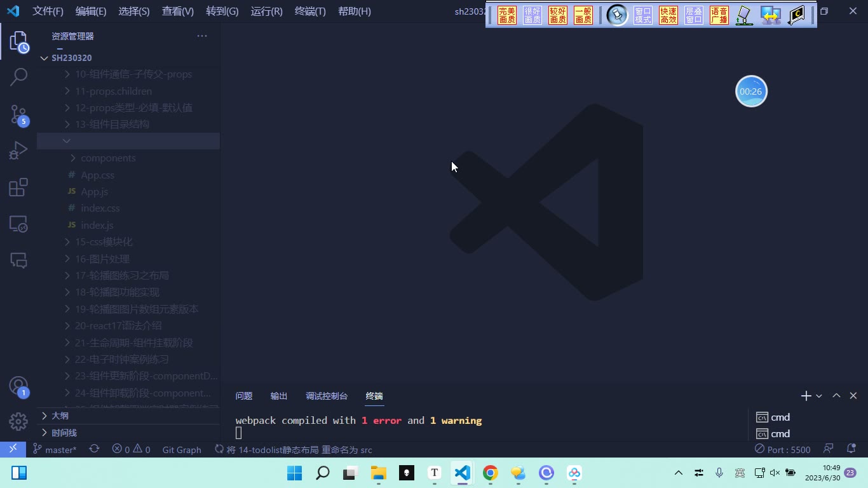This screenshot has width=868, height=488.
Task: Open the Manage gear settings
Action: pos(18,421)
